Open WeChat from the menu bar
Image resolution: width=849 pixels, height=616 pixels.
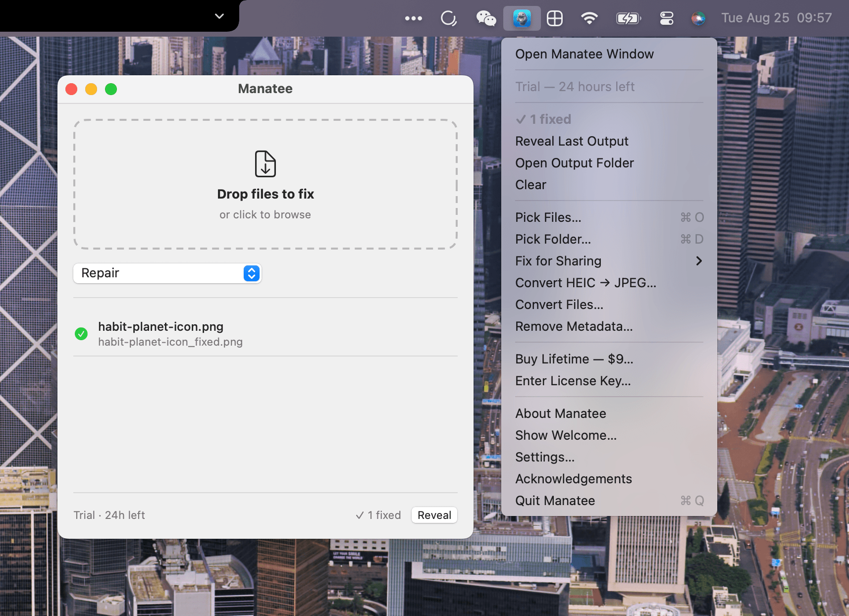(486, 18)
